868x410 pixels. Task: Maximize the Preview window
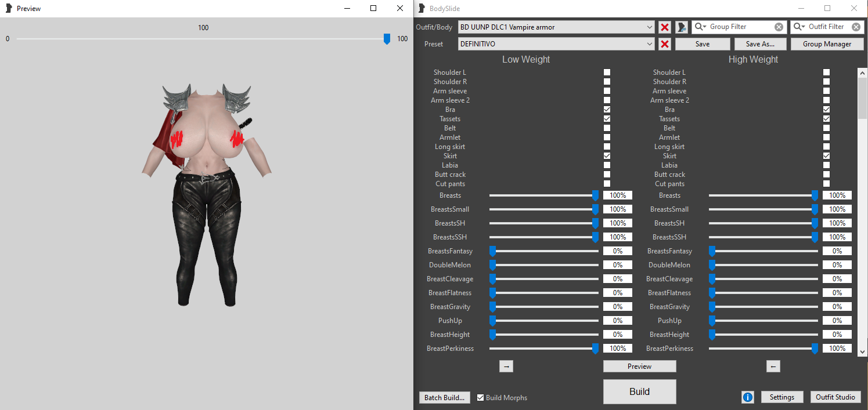pyautogui.click(x=373, y=8)
